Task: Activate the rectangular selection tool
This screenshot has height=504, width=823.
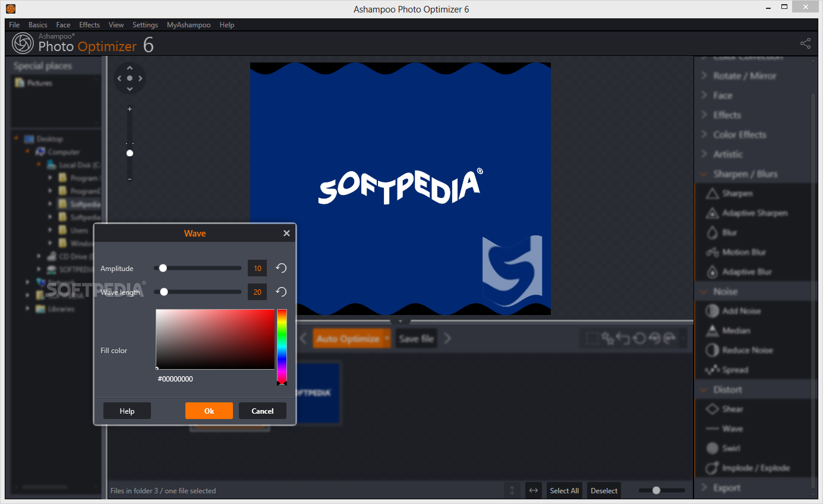Action: pyautogui.click(x=592, y=338)
